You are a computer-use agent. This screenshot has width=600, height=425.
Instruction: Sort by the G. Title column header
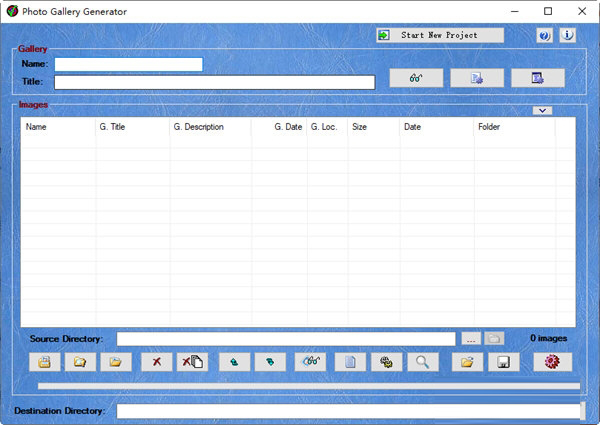pyautogui.click(x=132, y=127)
